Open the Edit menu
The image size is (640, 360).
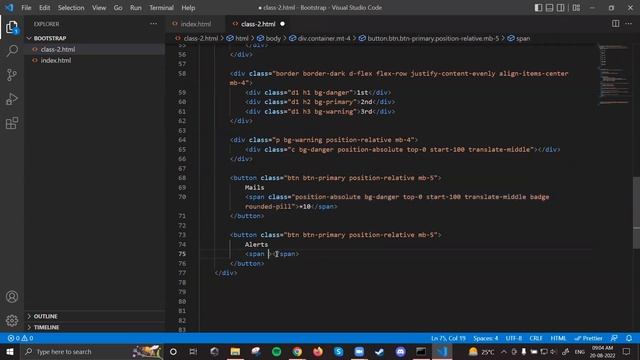tap(44, 8)
